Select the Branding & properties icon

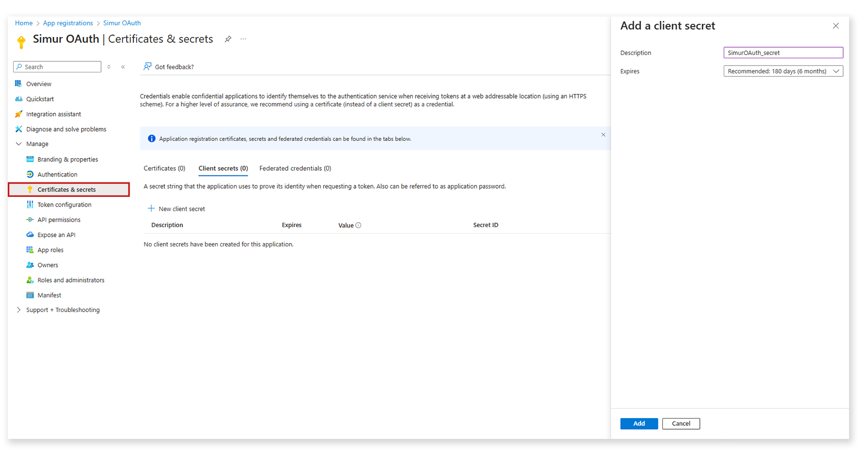30,159
